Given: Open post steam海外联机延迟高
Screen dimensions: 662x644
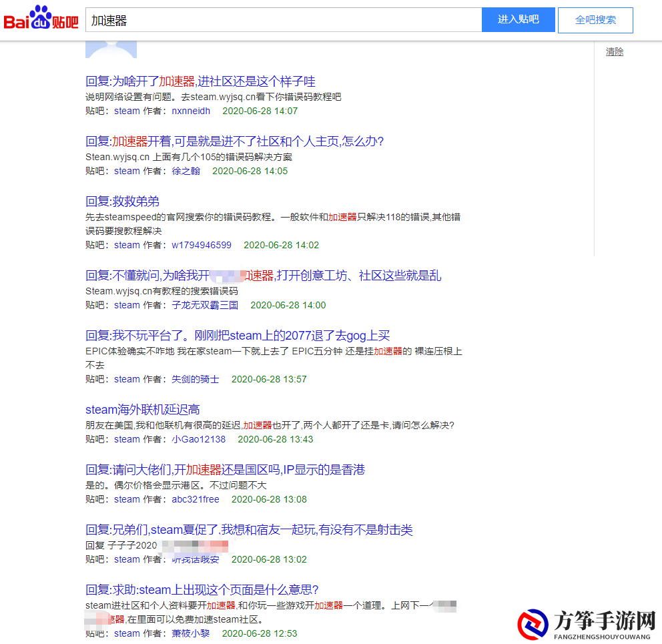Looking at the screenshot, I should (142, 409).
